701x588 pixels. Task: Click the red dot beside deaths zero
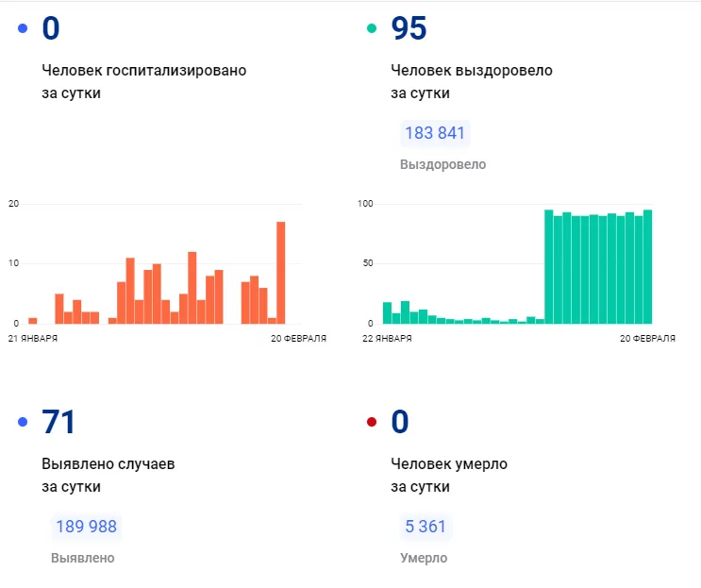pyautogui.click(x=372, y=422)
